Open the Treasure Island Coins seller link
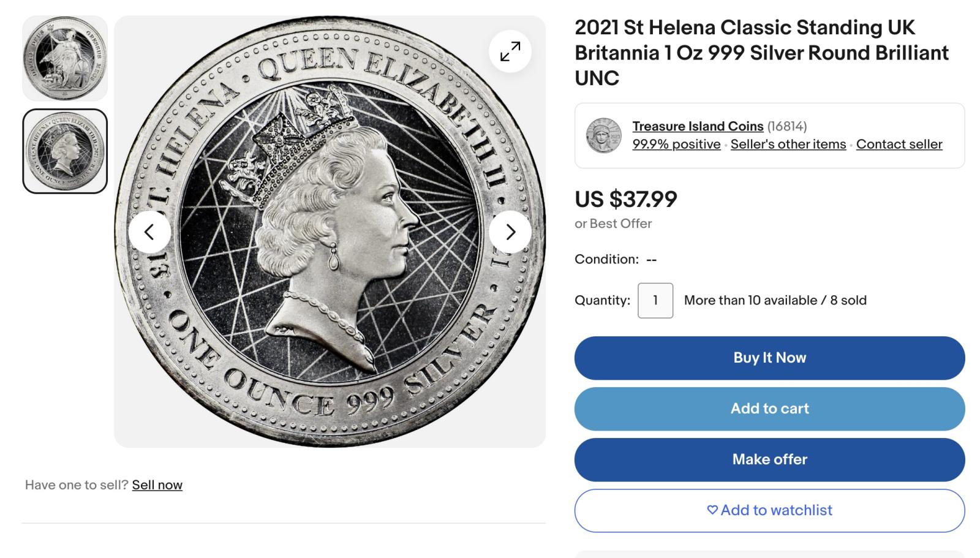 (698, 126)
